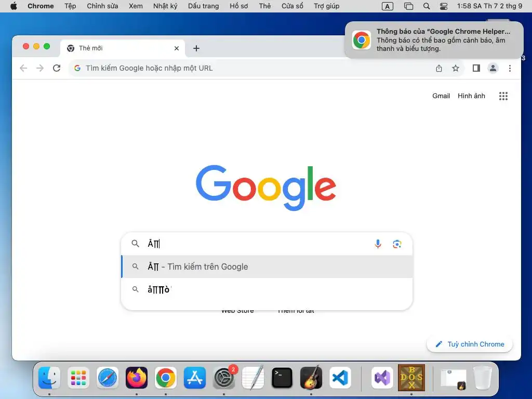Open DOSBox from the Dock
The image size is (532, 399).
pyautogui.click(x=411, y=377)
